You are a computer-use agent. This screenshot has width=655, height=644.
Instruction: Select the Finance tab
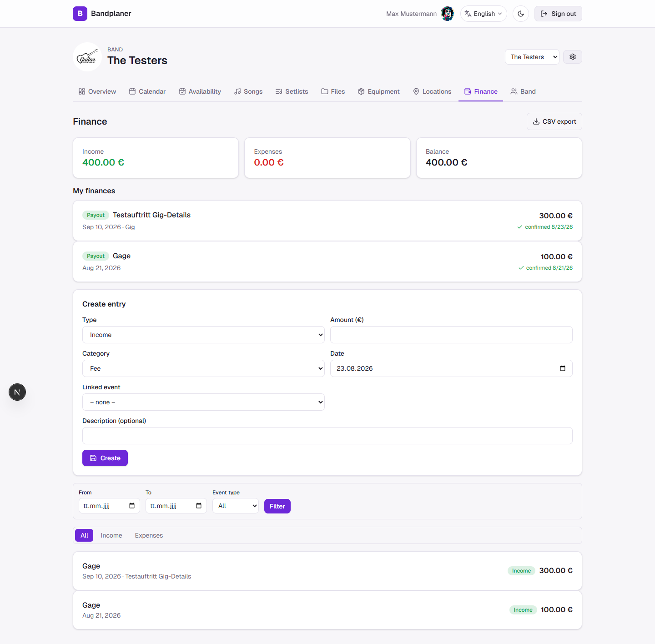point(481,91)
